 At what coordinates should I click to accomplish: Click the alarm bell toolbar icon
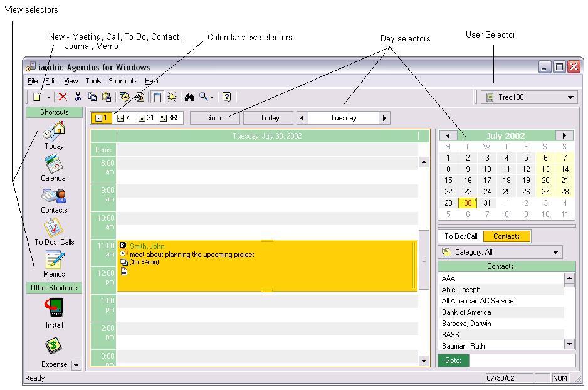(x=172, y=97)
